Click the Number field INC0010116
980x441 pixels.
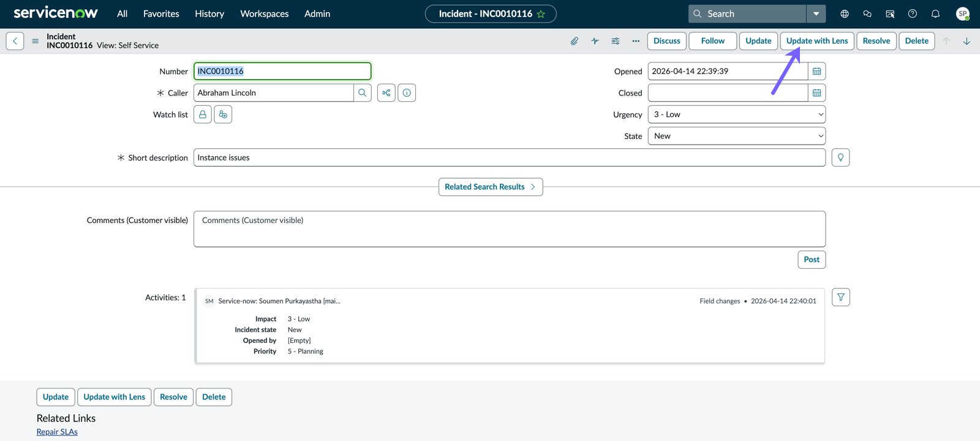click(282, 71)
